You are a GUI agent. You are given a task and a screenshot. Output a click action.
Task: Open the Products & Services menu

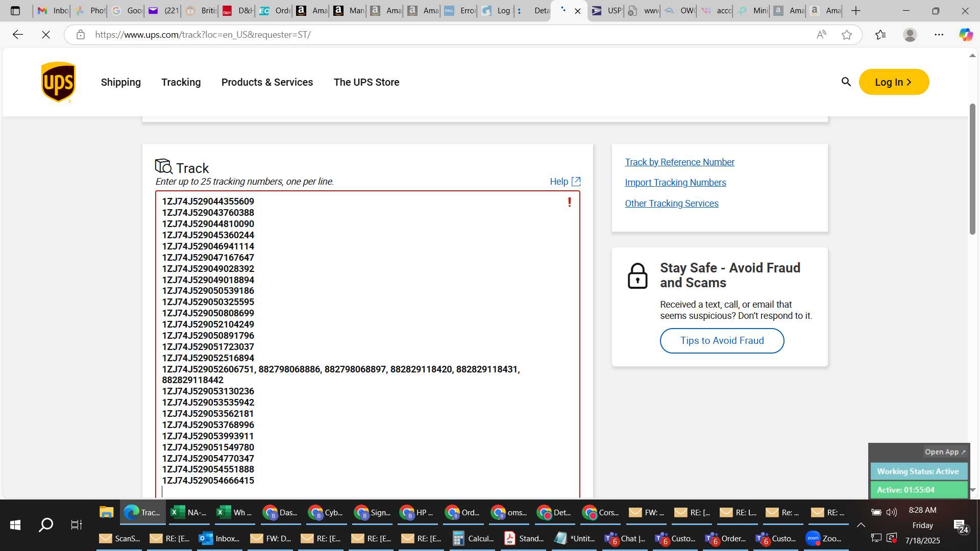coord(267,82)
